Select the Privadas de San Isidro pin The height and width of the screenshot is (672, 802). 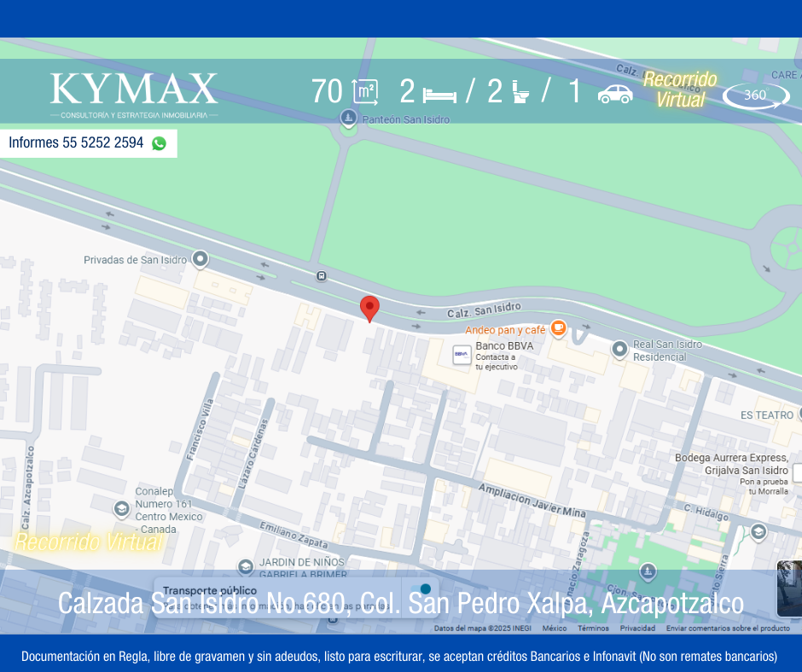click(x=200, y=258)
